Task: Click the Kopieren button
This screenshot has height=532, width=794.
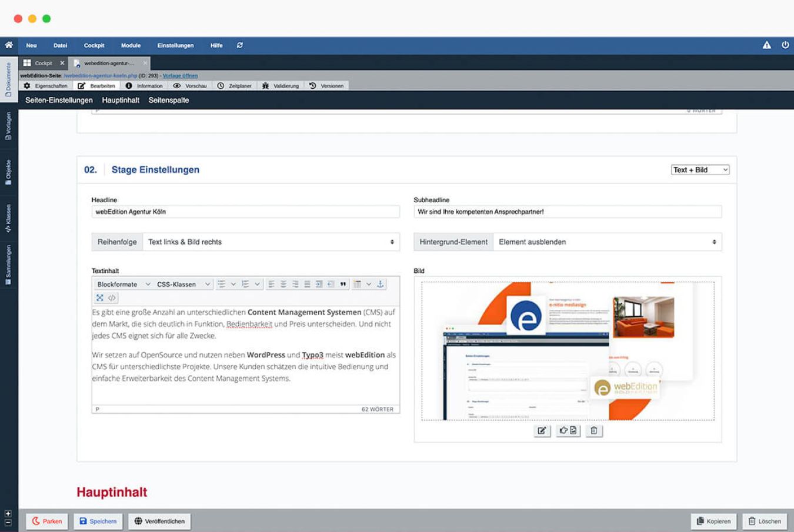Action: coord(713,521)
